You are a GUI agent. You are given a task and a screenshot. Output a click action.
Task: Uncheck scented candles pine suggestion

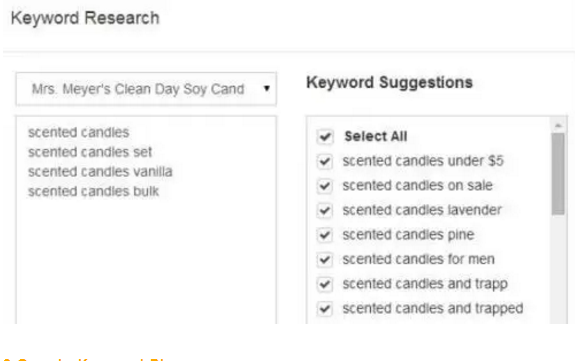[325, 235]
